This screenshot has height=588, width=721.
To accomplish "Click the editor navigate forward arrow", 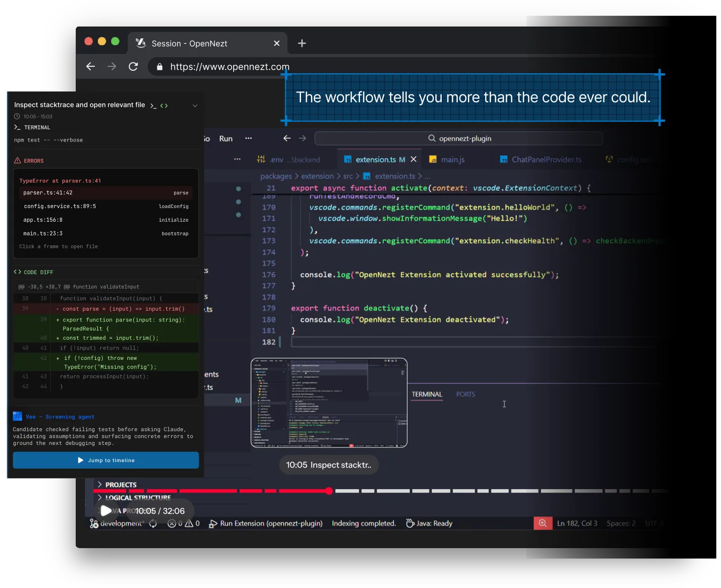I will [302, 138].
